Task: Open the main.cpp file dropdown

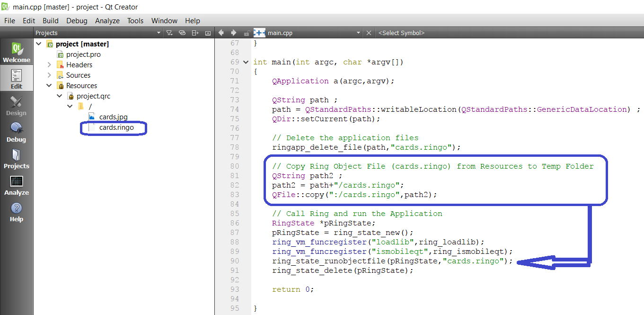Action: pos(358,33)
